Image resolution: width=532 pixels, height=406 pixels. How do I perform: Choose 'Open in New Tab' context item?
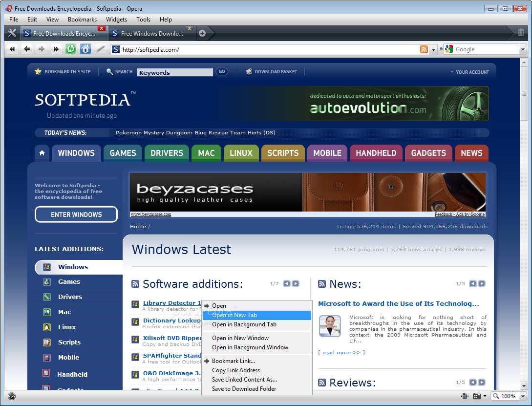click(257, 315)
